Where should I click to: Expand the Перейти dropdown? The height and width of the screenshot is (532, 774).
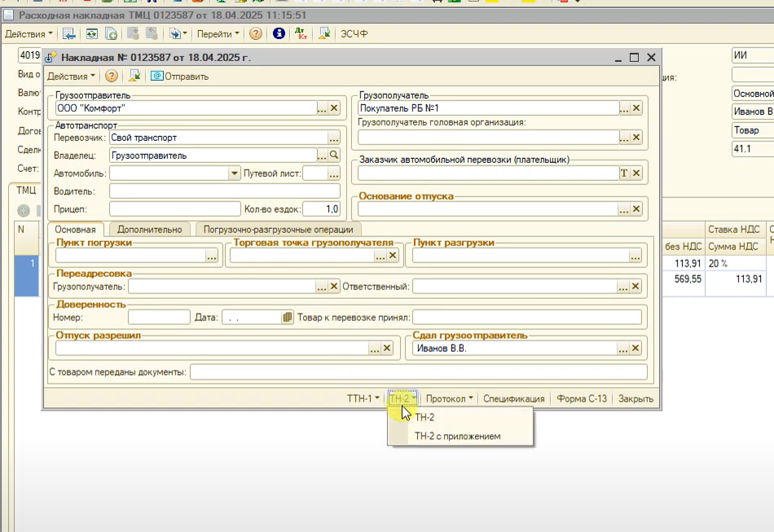[x=218, y=34]
